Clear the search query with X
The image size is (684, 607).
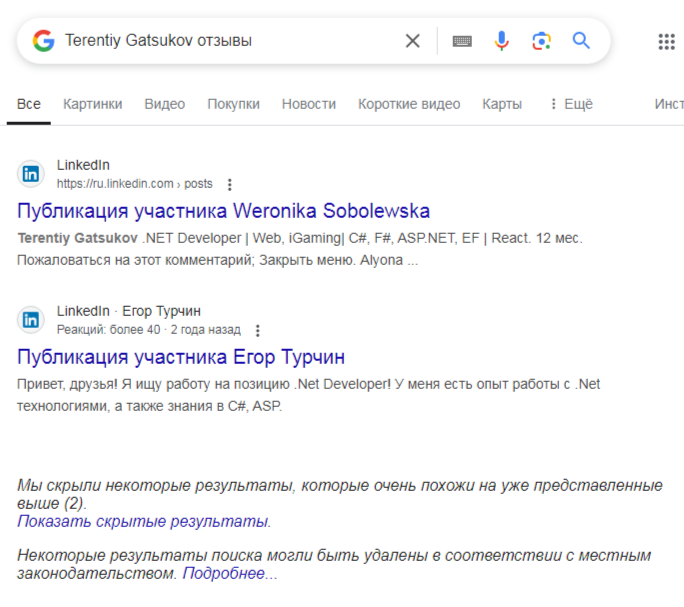tap(412, 41)
